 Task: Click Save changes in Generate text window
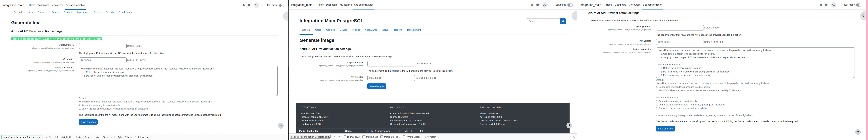pos(88,122)
